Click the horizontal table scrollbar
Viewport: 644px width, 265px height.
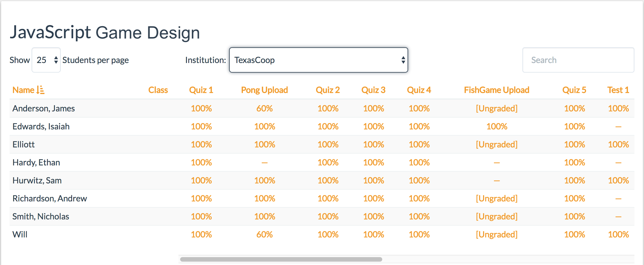[281, 259]
